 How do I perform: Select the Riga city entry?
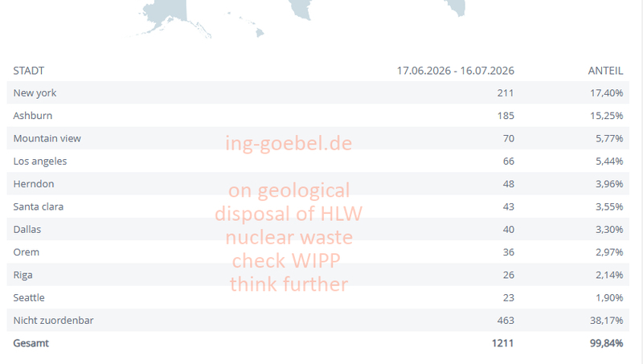(317, 275)
